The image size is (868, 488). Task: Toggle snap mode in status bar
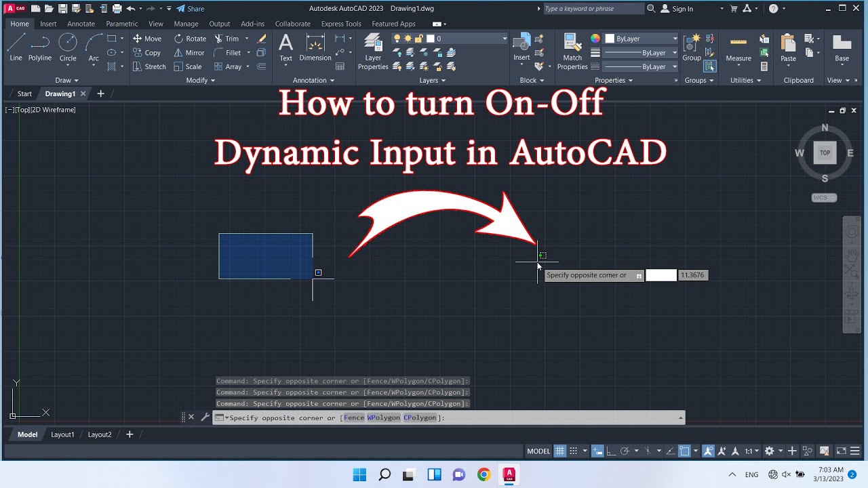coord(573,451)
